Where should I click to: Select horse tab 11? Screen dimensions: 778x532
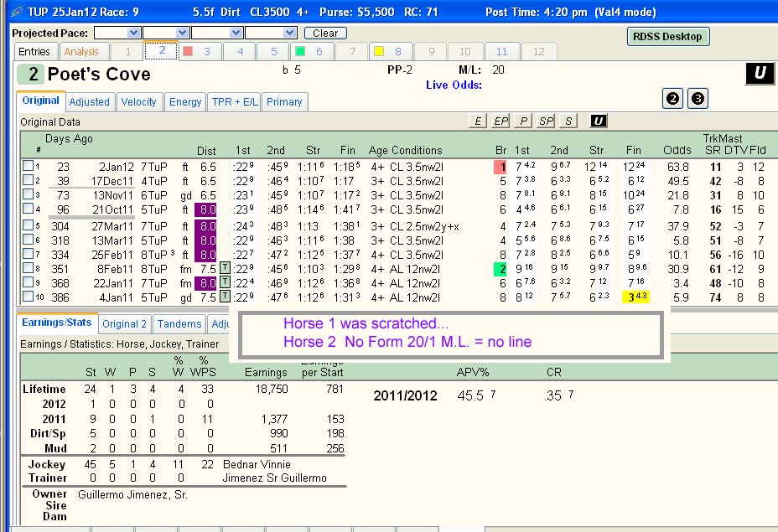(501, 52)
